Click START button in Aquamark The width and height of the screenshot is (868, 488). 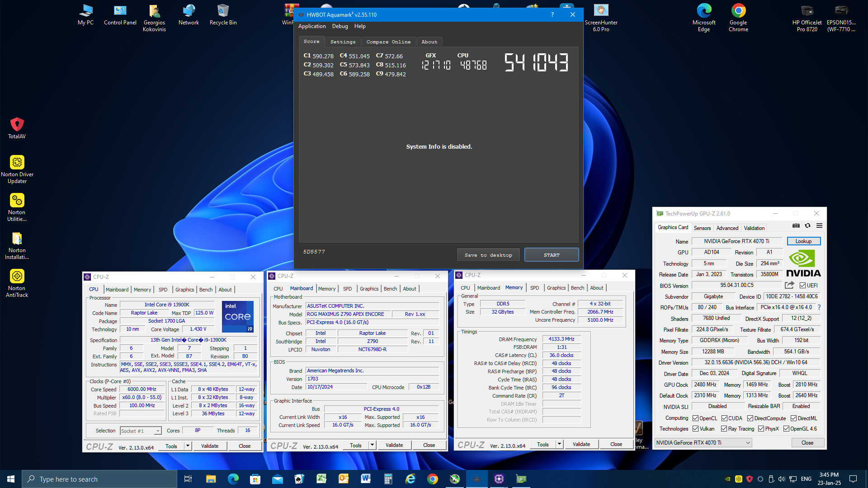click(552, 255)
